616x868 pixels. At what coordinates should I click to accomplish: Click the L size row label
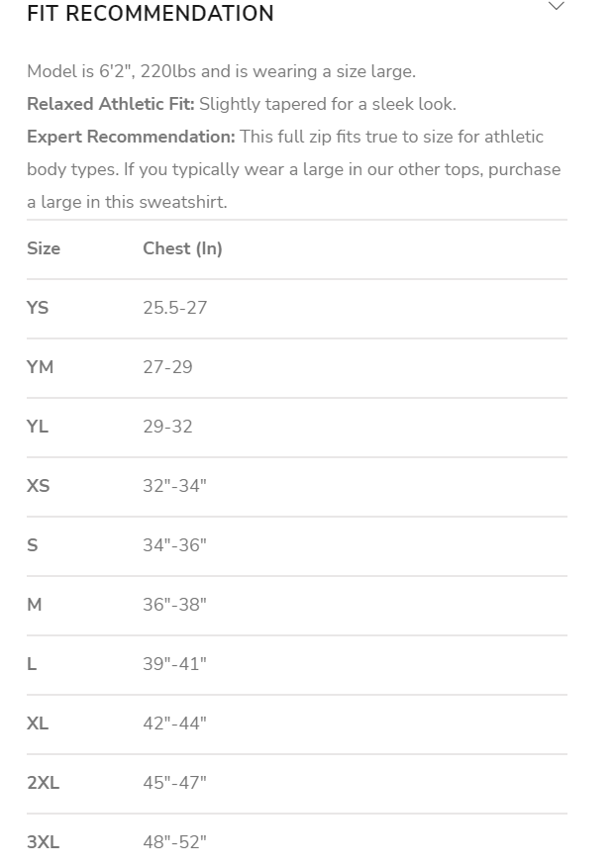[x=32, y=664]
